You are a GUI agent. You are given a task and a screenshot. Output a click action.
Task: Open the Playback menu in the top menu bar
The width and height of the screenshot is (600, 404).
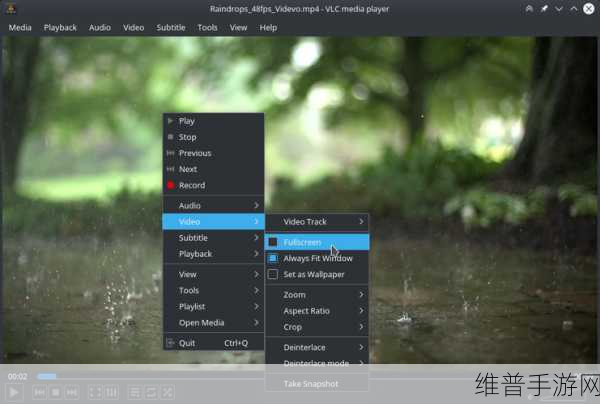point(60,28)
